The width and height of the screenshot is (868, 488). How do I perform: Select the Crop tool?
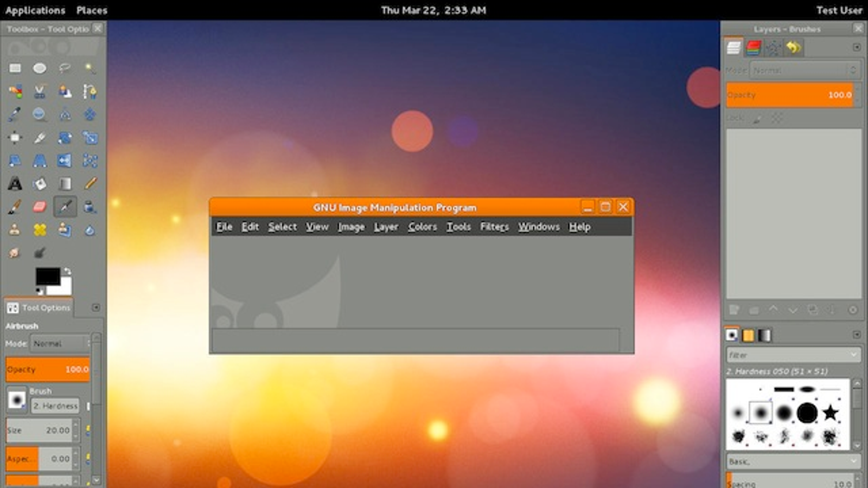[40, 138]
